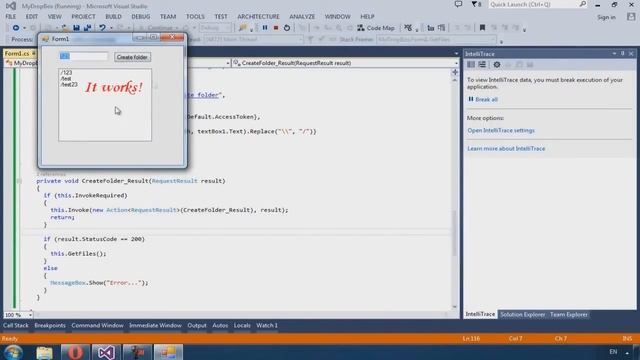Click the Save All toolbar icon
Screen dimensions: 640x360
[x=87, y=28]
